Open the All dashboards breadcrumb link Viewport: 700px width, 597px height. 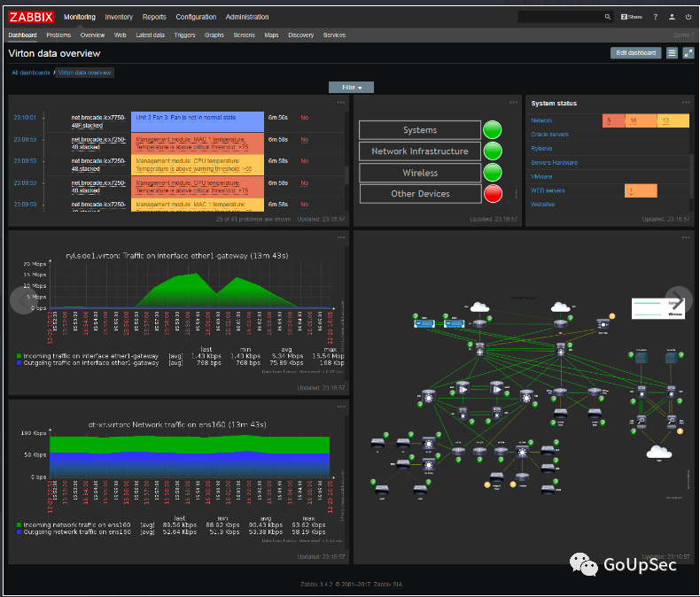coord(31,73)
